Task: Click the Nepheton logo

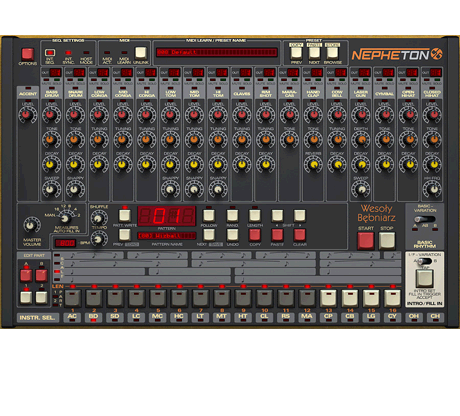Action: (397, 54)
